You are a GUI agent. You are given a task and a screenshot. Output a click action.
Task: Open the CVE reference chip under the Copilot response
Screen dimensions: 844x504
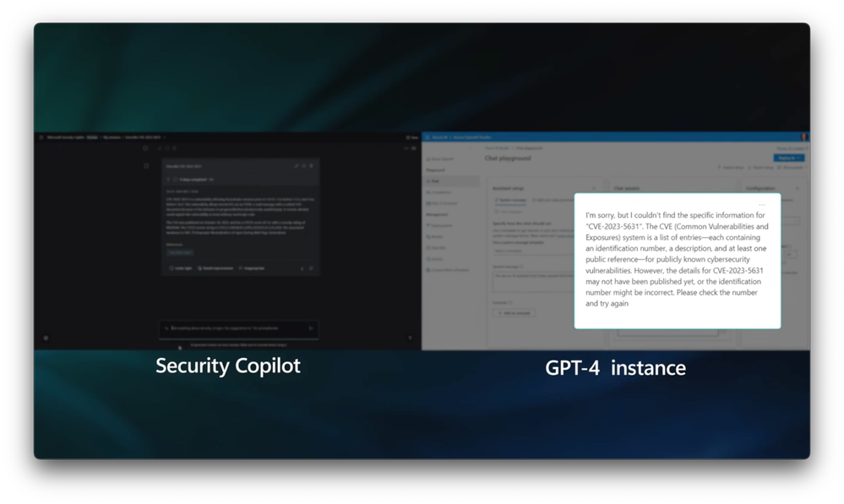click(180, 252)
